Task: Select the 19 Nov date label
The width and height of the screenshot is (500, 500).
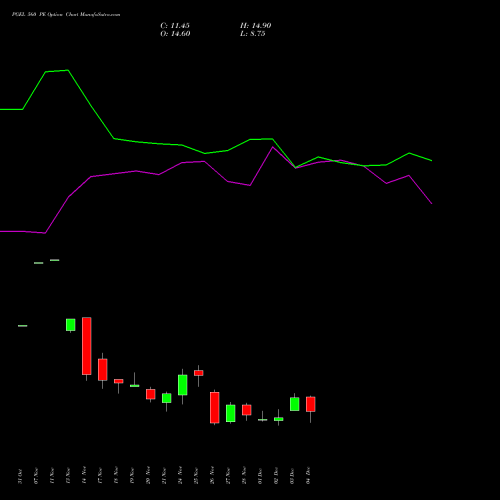Action: [x=132, y=476]
